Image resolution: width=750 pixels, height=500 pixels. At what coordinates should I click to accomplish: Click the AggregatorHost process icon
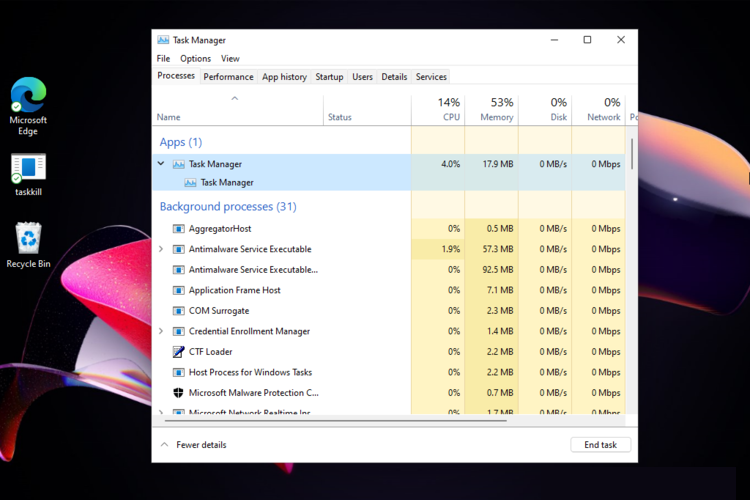[x=178, y=229]
